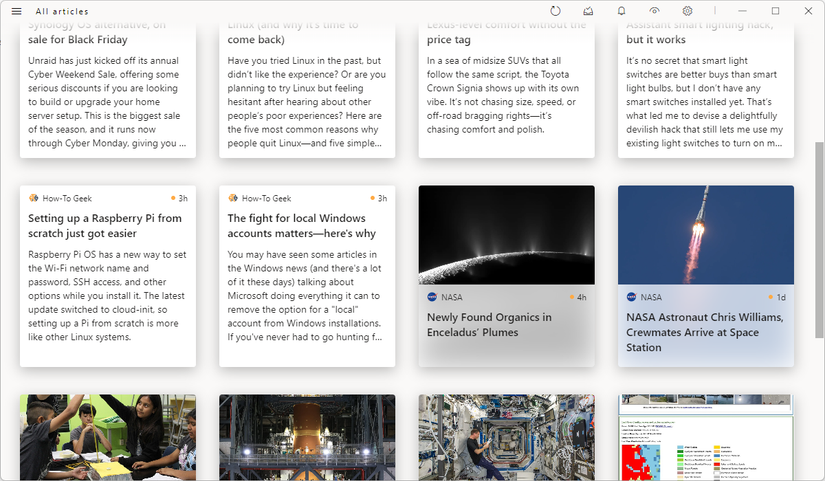Click the rocket assembly building thumbnail
825x481 pixels.
click(x=307, y=437)
